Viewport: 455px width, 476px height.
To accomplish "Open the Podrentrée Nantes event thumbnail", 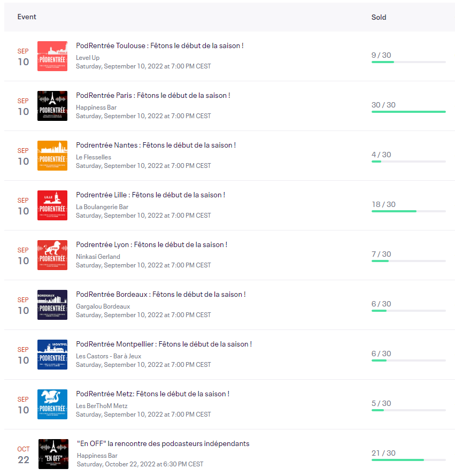I will (52, 156).
